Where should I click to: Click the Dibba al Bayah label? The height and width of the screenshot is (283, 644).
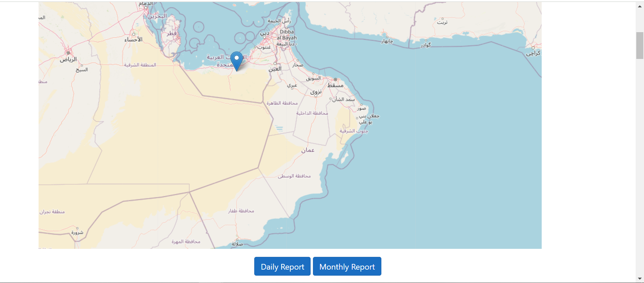click(x=287, y=35)
